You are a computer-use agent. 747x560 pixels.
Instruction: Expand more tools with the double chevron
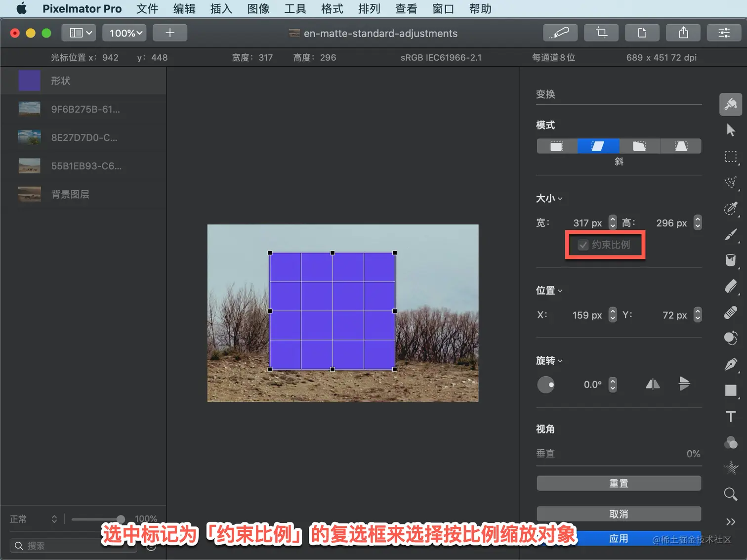coord(731,521)
